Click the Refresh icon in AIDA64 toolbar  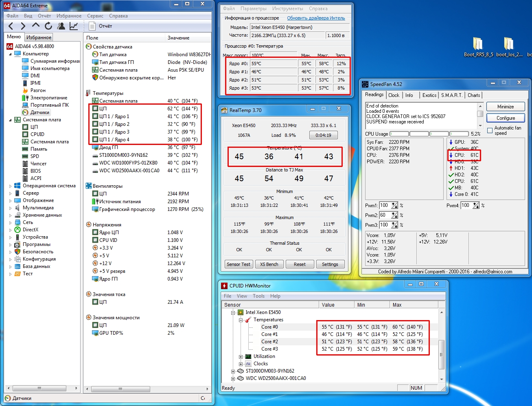(x=48, y=26)
